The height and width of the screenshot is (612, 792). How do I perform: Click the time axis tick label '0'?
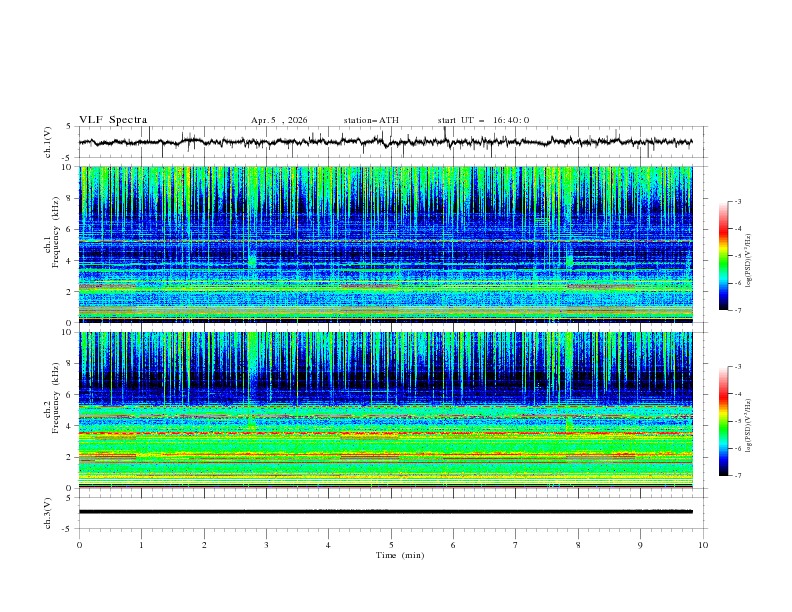tap(79, 545)
